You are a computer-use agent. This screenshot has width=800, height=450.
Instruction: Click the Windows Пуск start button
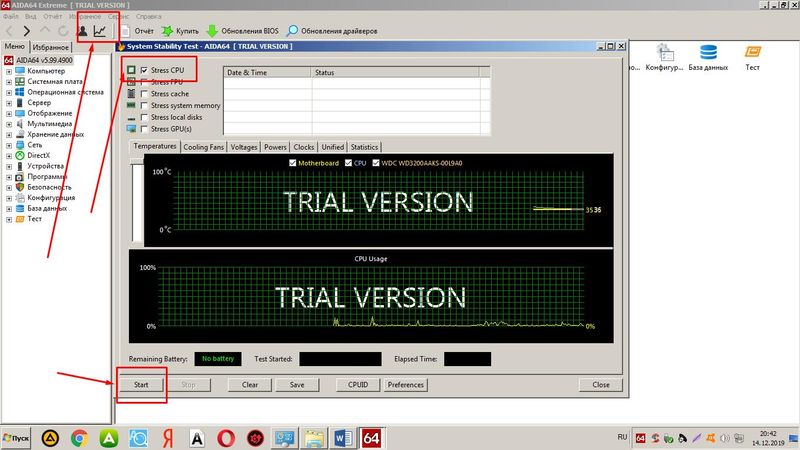coord(16,438)
